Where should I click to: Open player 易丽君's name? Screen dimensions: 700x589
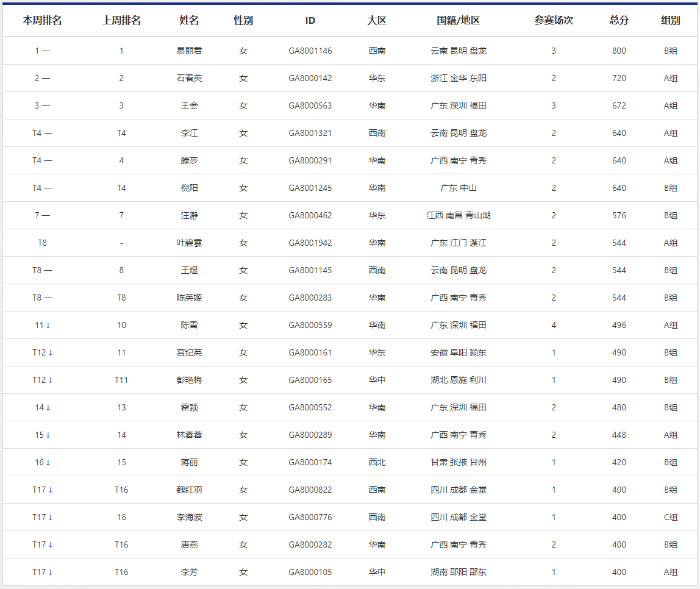[189, 51]
